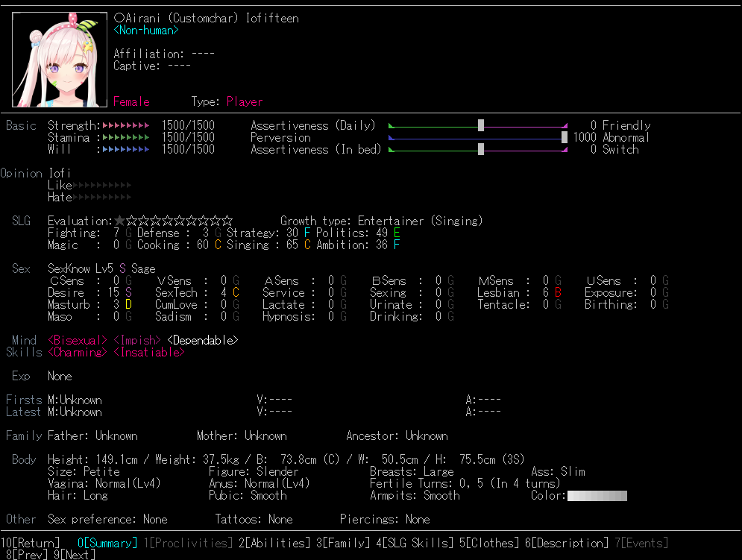This screenshot has width=742, height=560.
Task: Click the character portrait thumbnail
Action: [x=60, y=60]
